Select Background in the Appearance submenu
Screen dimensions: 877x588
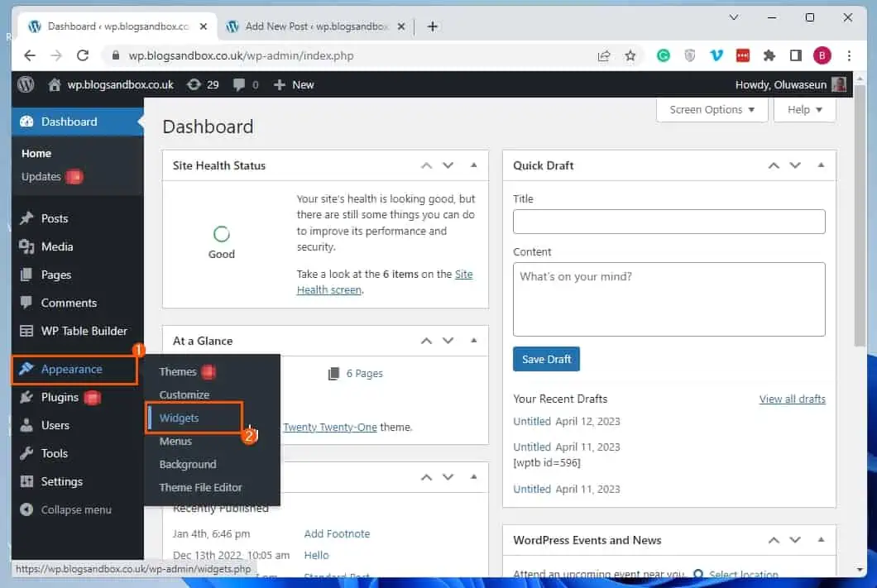click(x=187, y=465)
